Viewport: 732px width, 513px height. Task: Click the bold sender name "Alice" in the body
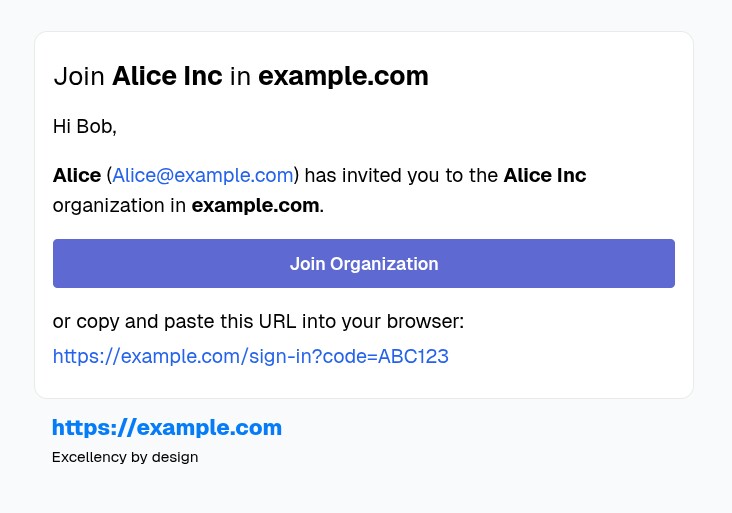[x=77, y=176]
